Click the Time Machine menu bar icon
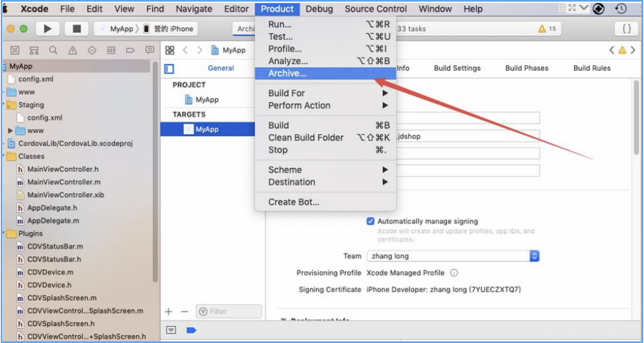Screen dimensions: 644x343 [x=621, y=8]
